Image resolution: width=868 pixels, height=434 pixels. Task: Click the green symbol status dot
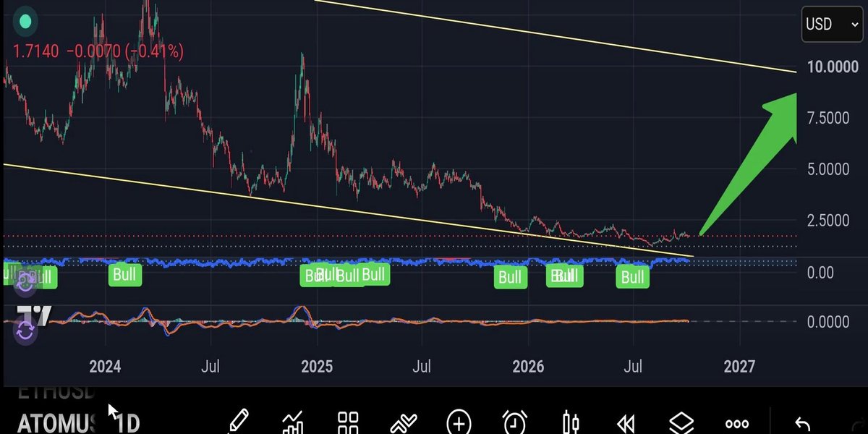pos(25,21)
